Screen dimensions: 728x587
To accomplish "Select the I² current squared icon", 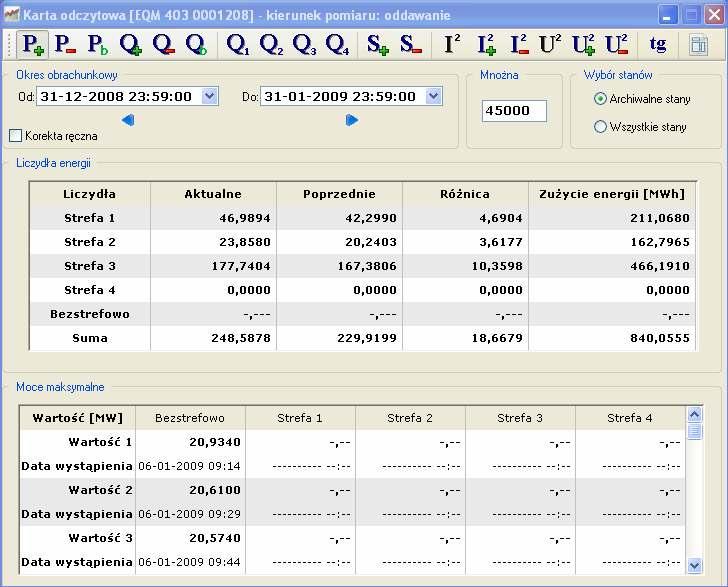I will point(452,45).
